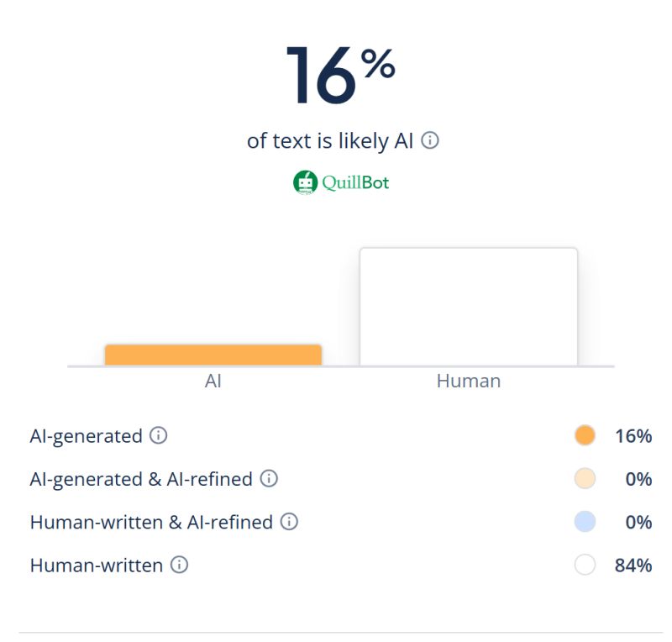
Task: Open the info tooltip icon for AI-generated
Action: (158, 435)
